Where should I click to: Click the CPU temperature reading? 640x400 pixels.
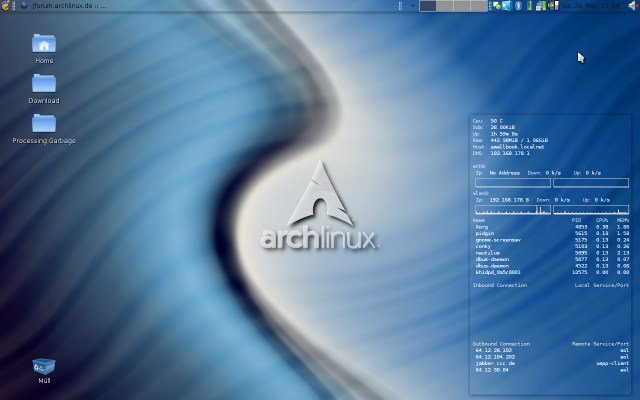tap(496, 121)
